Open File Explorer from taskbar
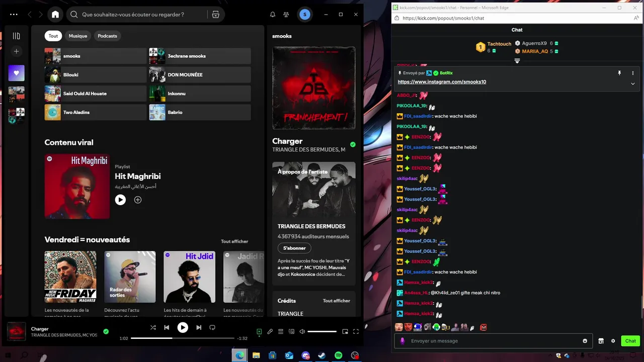 click(256, 355)
